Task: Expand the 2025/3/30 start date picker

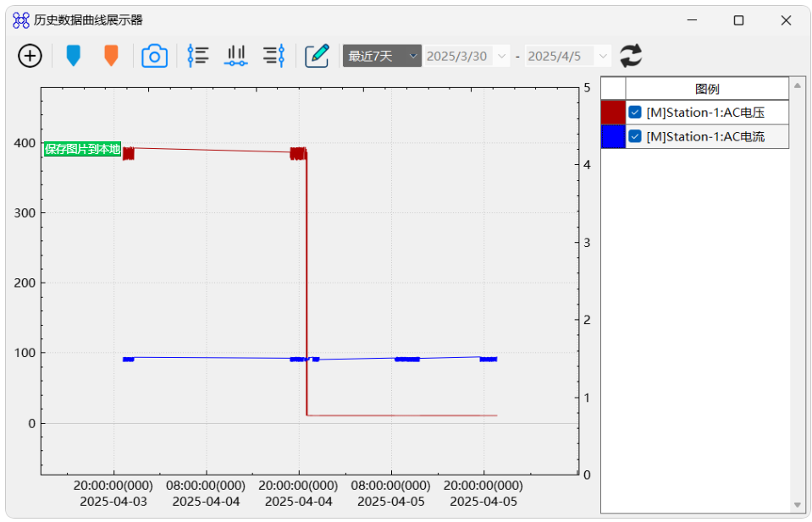Action: [501, 56]
